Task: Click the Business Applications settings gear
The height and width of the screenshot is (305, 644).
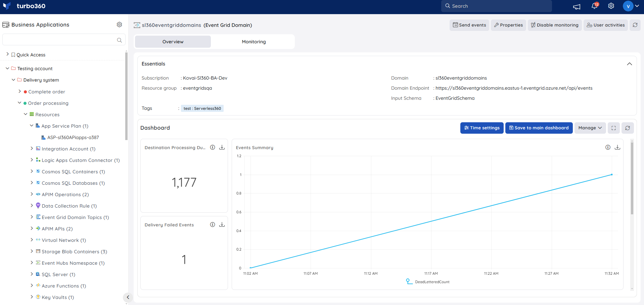Action: [119, 25]
